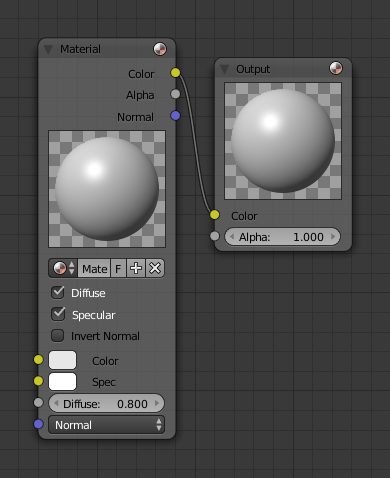Collapse the Material node with its triangle

coord(49,50)
